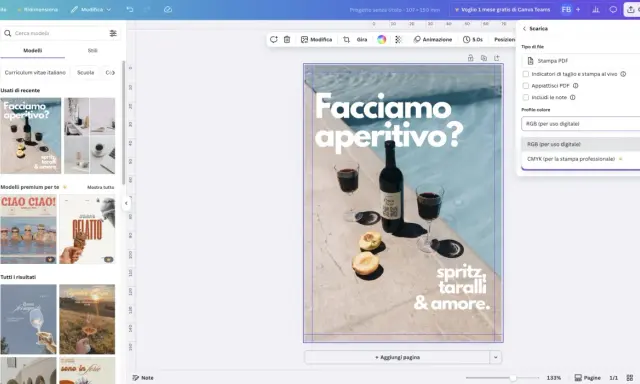This screenshot has width=640, height=384.
Task: Show info for Appiattisci PDF option
Action: click(x=576, y=86)
